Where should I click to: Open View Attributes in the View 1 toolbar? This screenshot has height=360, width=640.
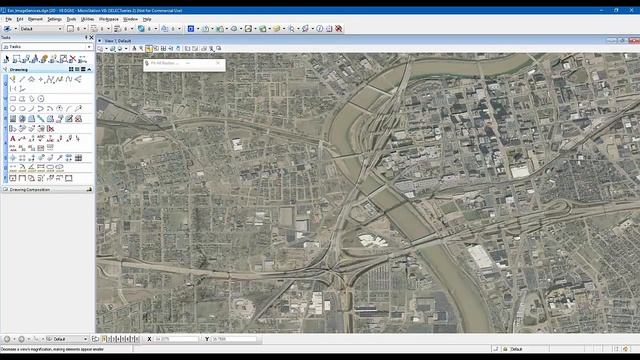point(100,49)
